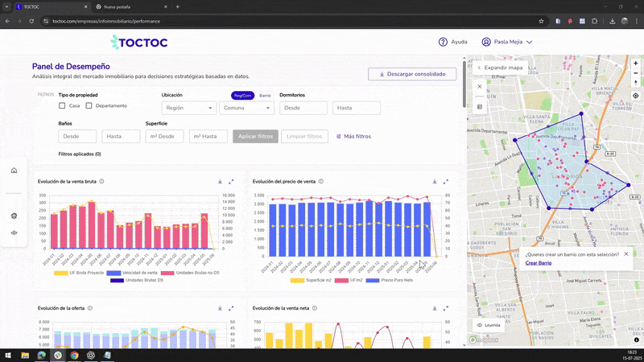Toggle Precio Puro Neto legend series
Screen dimensions: 644x362
(x=390, y=280)
